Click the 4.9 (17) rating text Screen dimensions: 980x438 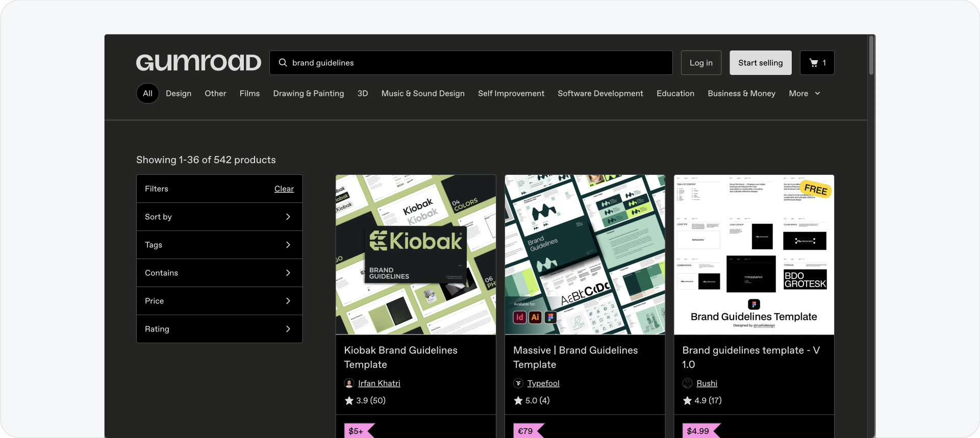[708, 401]
